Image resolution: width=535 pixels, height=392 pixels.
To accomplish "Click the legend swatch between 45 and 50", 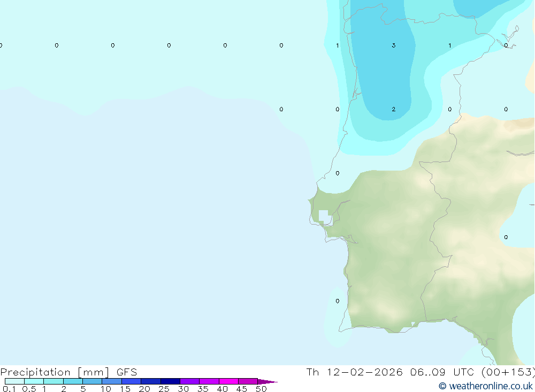I will (248, 381).
